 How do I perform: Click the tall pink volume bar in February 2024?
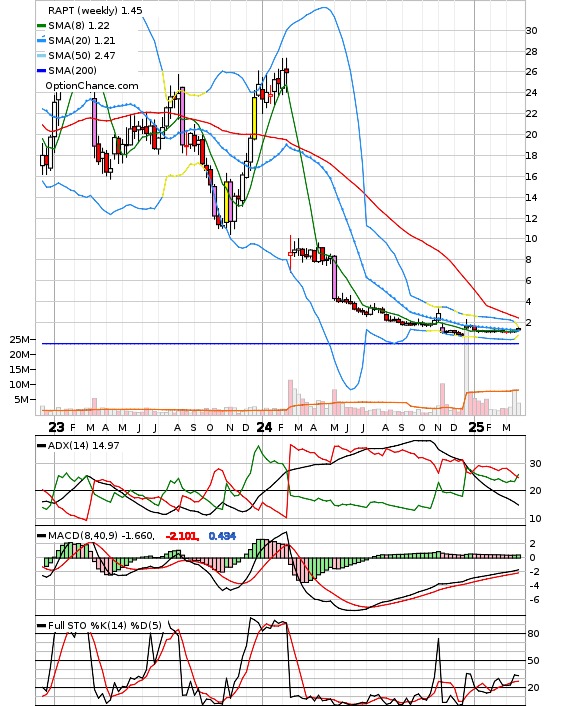coord(290,397)
